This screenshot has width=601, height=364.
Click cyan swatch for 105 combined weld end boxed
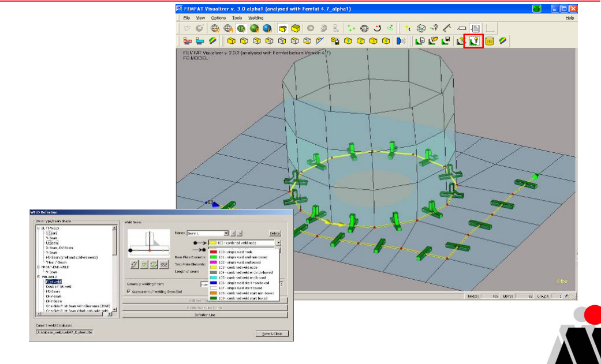click(213, 278)
